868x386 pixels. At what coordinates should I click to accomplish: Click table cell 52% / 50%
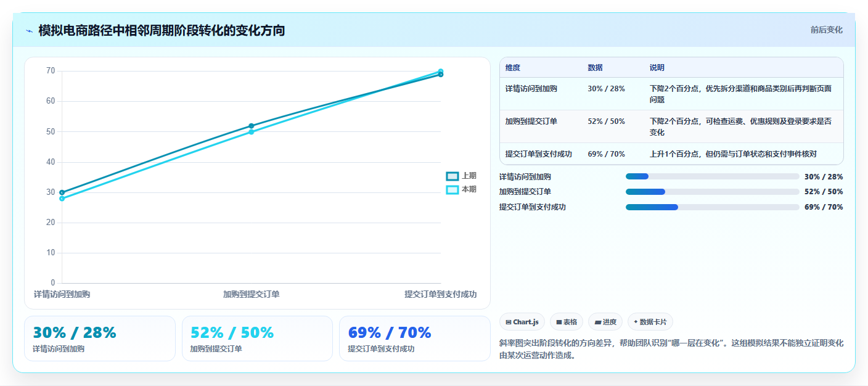[x=606, y=121]
